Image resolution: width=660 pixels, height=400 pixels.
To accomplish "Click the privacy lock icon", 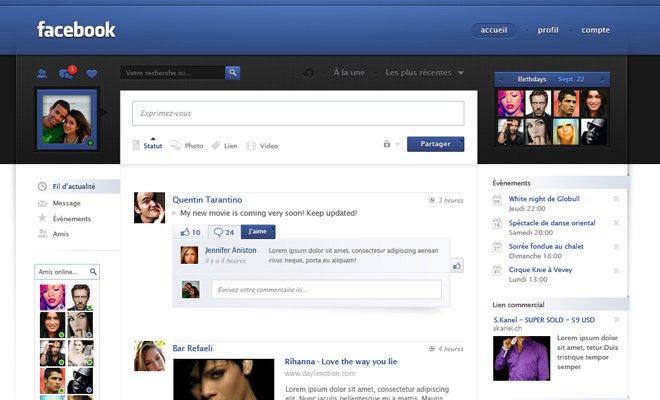I will click(387, 144).
